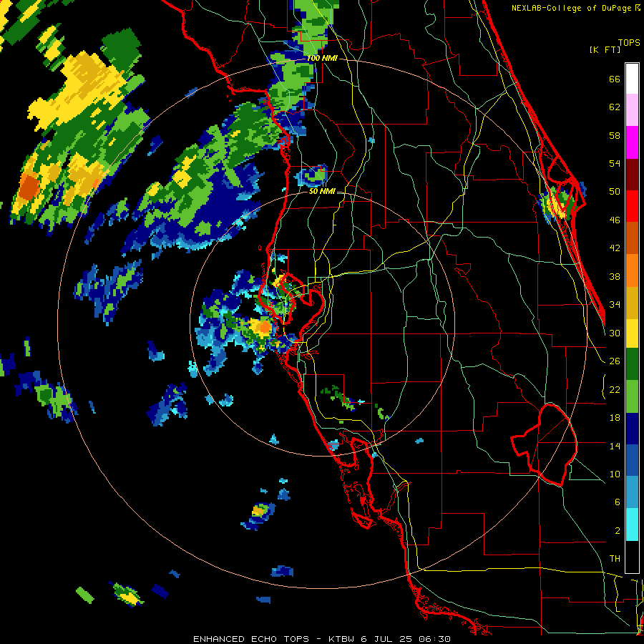Click the 38 value on the legend
644x644 pixels.
point(615,276)
